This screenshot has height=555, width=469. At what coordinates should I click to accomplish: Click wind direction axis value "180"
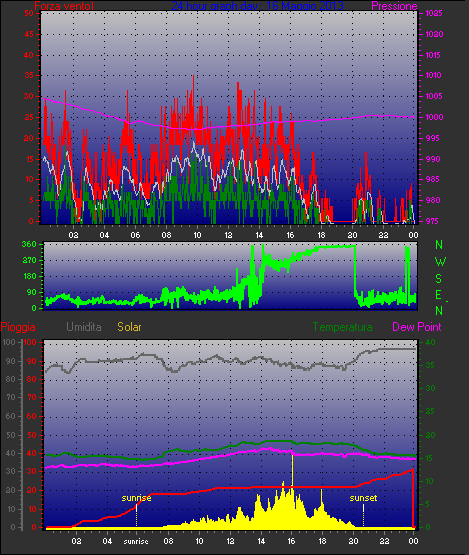tap(30, 276)
